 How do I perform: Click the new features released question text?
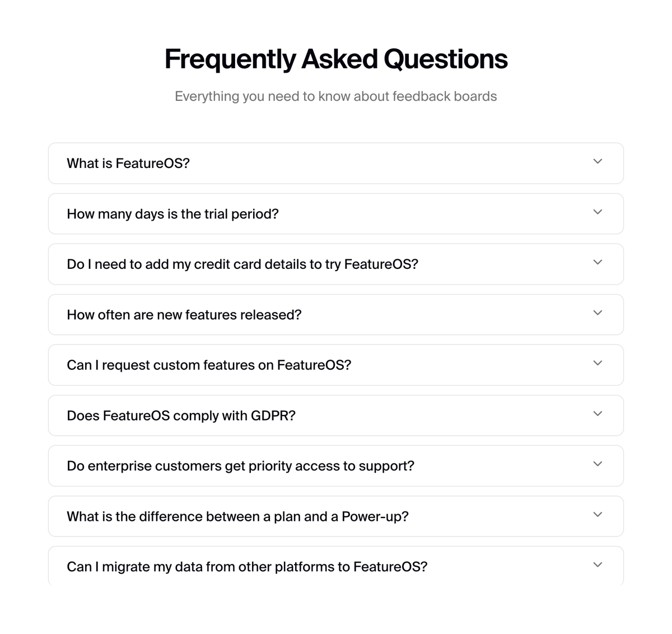point(184,314)
